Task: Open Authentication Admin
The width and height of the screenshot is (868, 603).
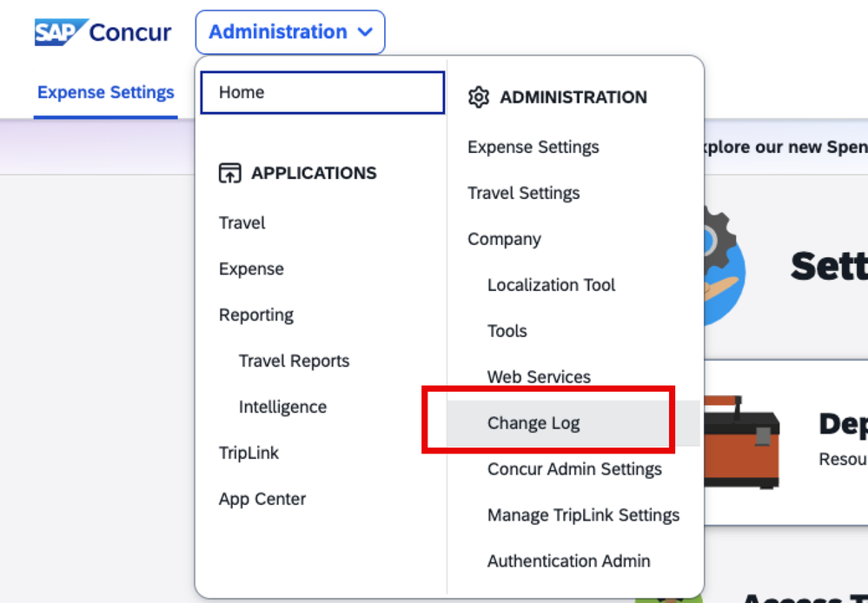Action: pos(568,561)
